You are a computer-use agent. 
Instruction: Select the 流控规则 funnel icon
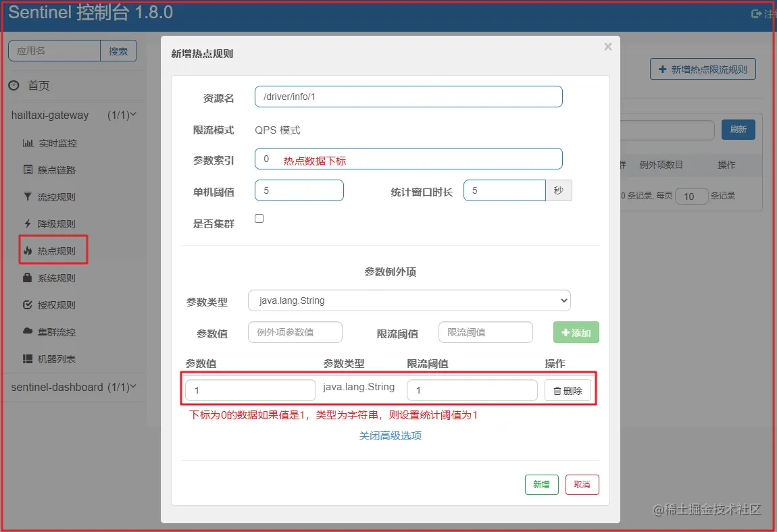coord(28,196)
